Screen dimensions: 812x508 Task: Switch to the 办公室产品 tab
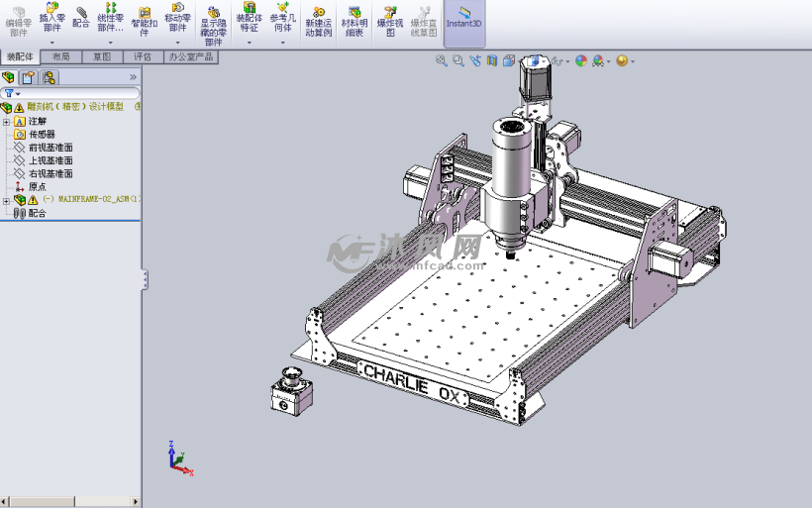coord(190,57)
